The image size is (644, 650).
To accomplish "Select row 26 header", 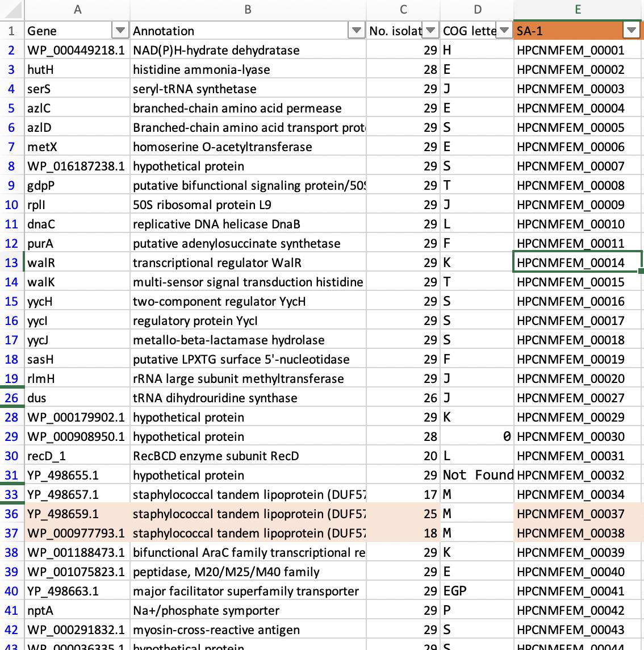I will pos(12,398).
